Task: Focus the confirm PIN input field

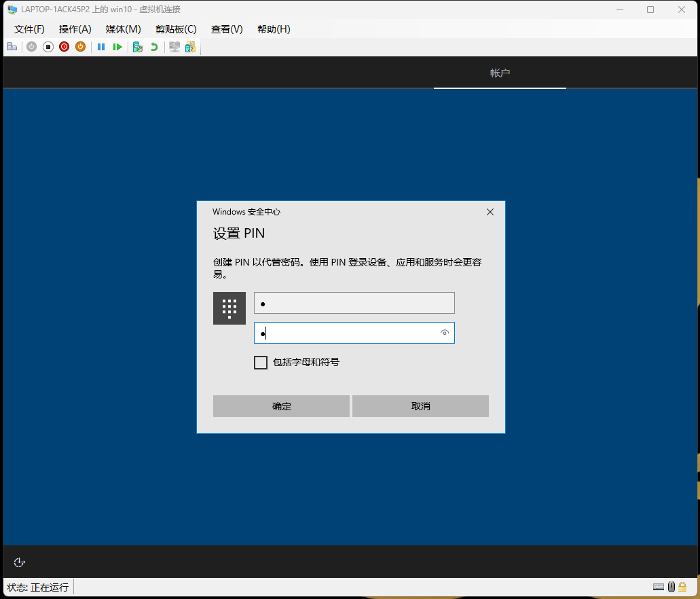Action: coord(354,333)
